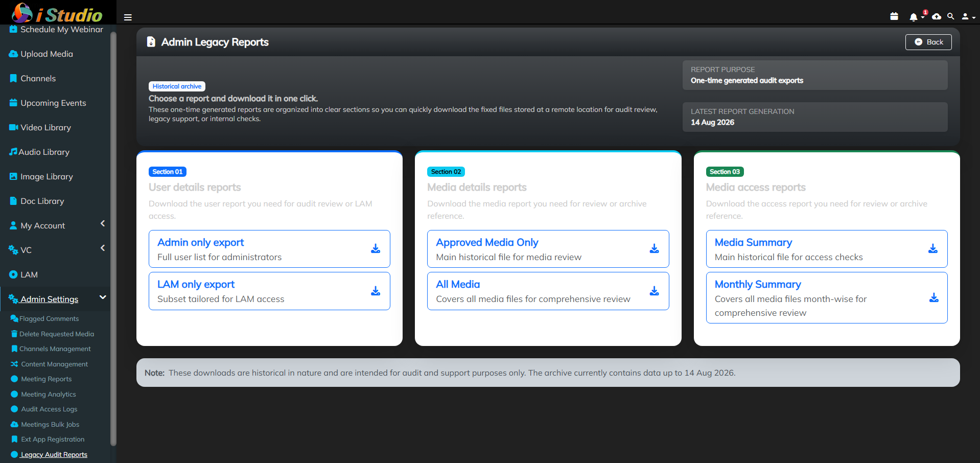Image resolution: width=980 pixels, height=463 pixels.
Task: Open LAM in sidebar
Action: click(24, 274)
